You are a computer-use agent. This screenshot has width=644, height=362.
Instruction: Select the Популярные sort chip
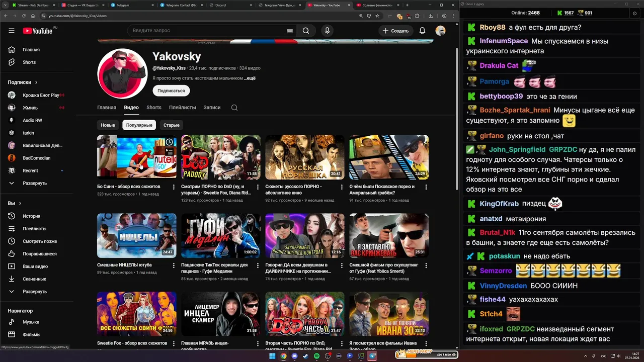[139, 125]
